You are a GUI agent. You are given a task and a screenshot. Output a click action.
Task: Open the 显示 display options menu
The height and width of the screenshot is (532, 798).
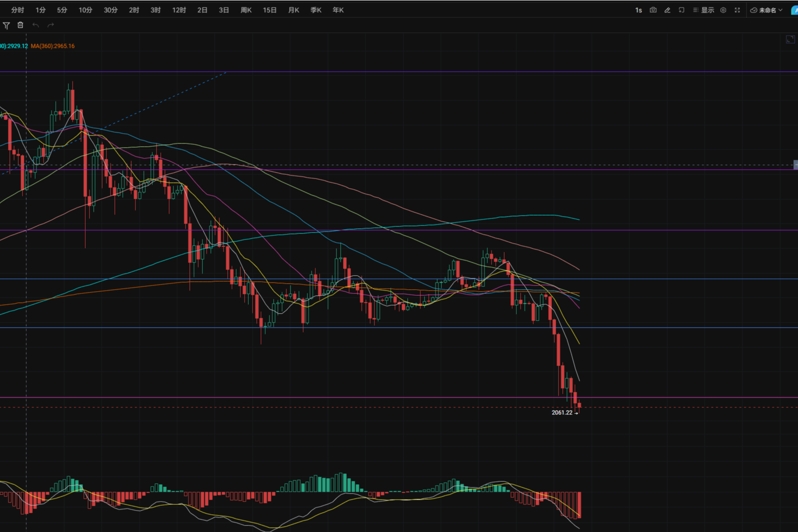(x=703, y=10)
